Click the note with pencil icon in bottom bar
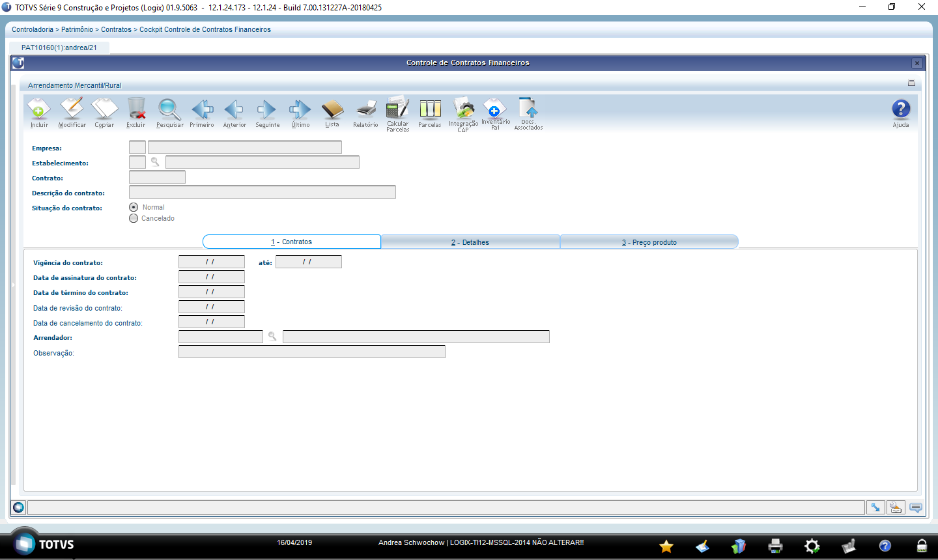938x560 pixels. pyautogui.click(x=702, y=546)
